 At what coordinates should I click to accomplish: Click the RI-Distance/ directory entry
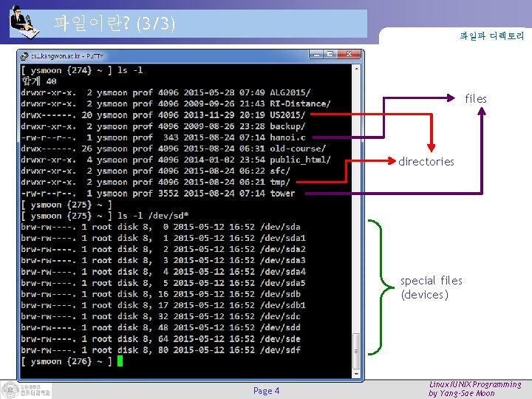click(x=300, y=103)
